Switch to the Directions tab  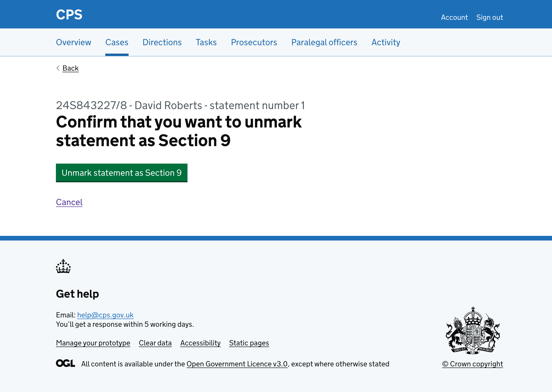tap(162, 42)
